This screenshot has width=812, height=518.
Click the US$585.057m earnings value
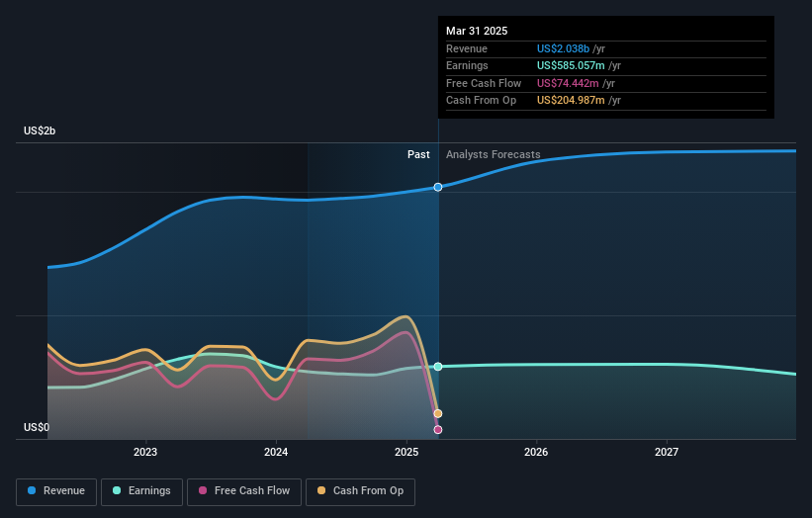(x=571, y=65)
